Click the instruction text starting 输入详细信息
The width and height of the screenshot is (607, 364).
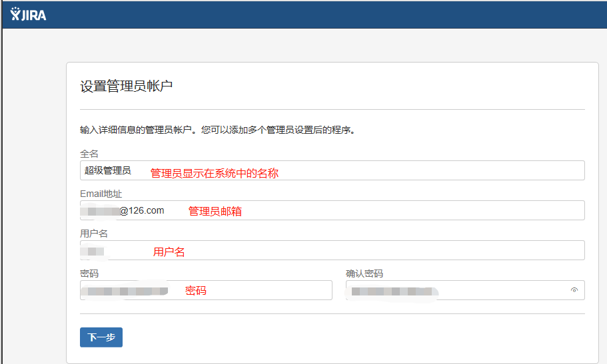(218, 130)
